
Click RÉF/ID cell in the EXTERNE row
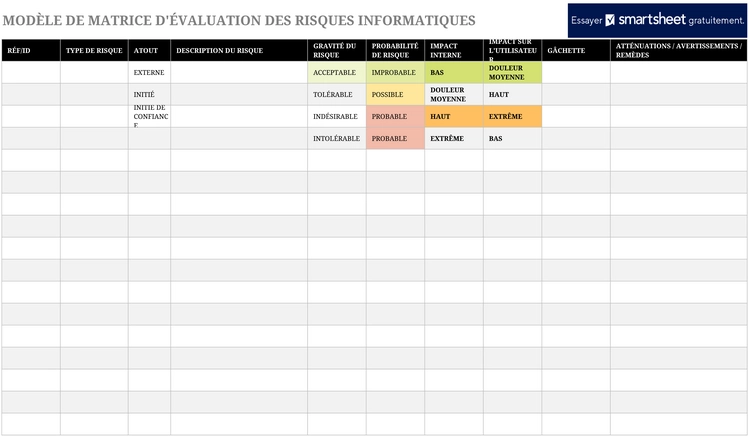(31, 73)
